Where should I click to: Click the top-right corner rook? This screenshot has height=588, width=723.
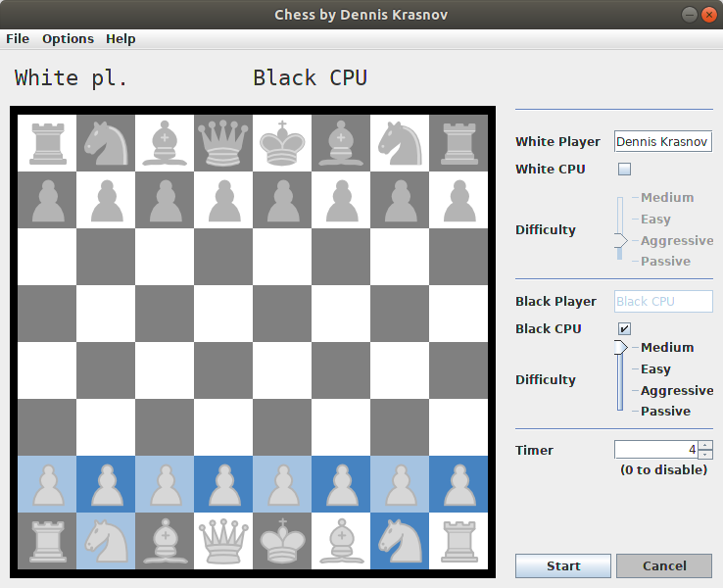tap(458, 143)
